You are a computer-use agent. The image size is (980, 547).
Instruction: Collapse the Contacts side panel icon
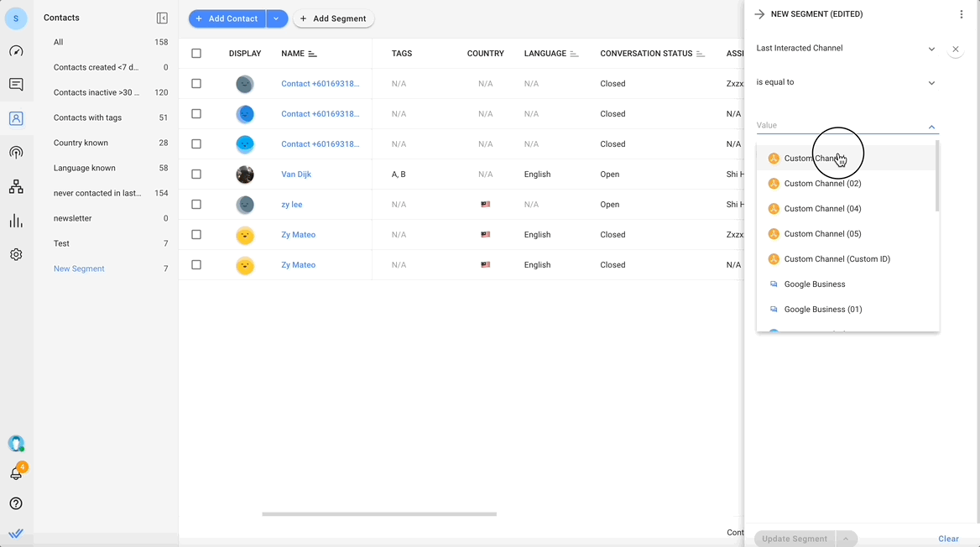162,18
